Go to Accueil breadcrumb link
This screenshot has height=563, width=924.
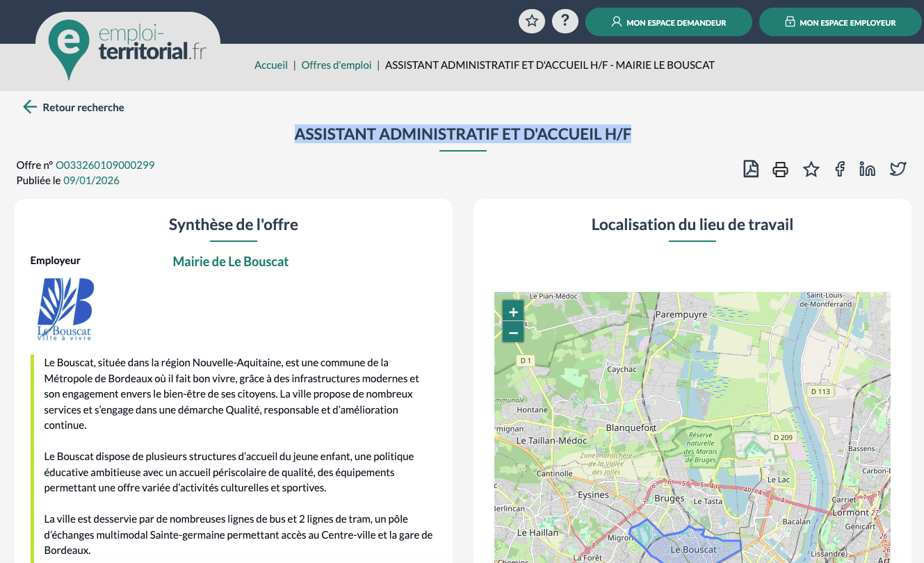(x=270, y=65)
